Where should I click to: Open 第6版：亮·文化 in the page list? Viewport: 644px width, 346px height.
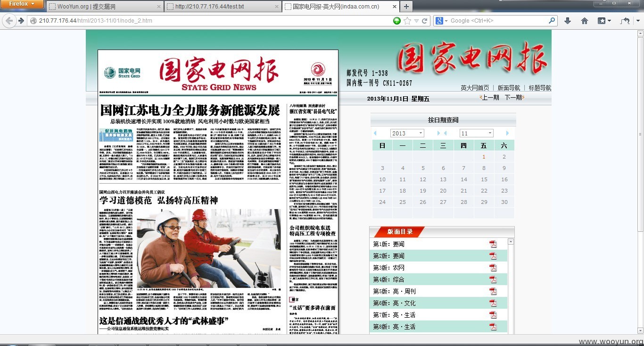click(395, 303)
